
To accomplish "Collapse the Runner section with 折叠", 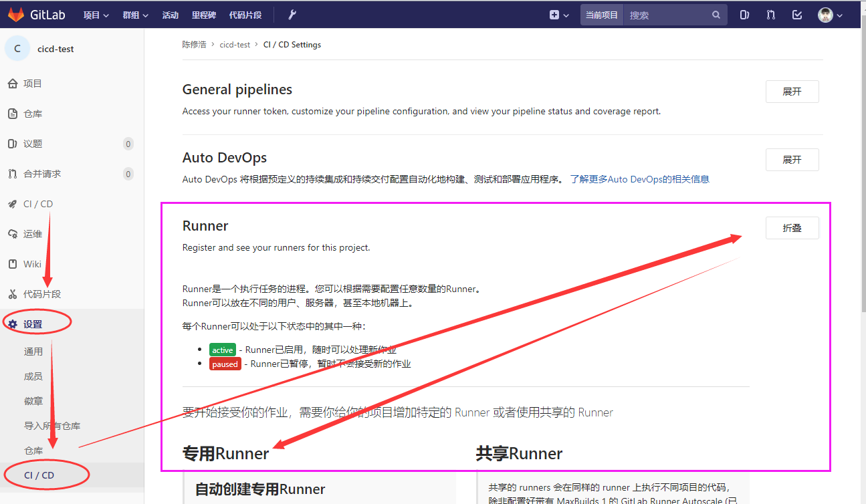I will pos(792,228).
